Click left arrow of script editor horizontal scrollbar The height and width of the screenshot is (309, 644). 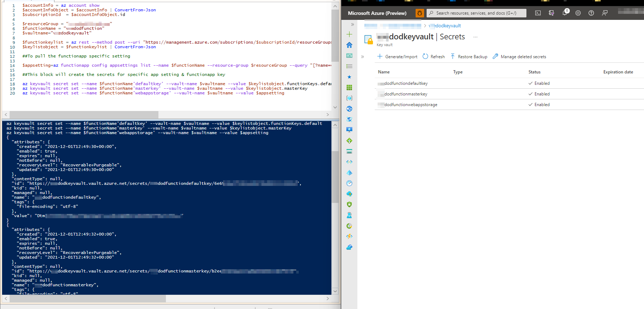tap(6, 115)
